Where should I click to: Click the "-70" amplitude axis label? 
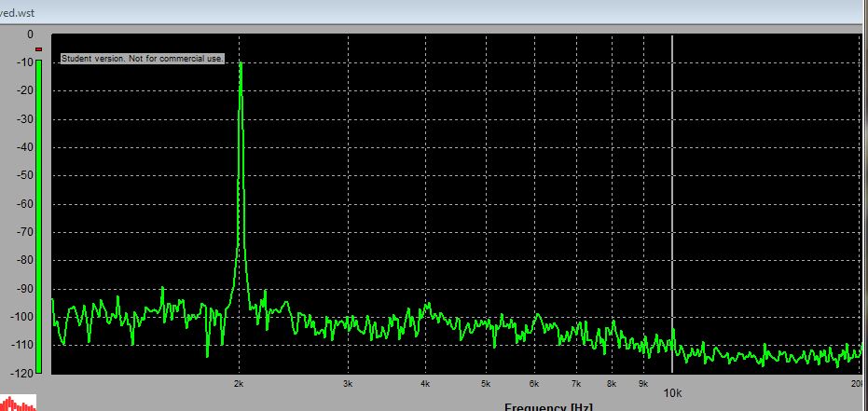(25, 232)
